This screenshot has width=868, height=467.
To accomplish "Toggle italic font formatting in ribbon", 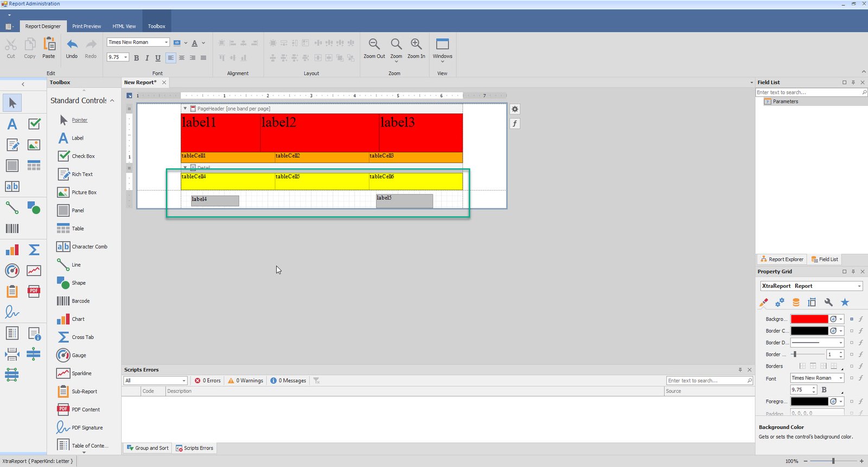I will (147, 58).
